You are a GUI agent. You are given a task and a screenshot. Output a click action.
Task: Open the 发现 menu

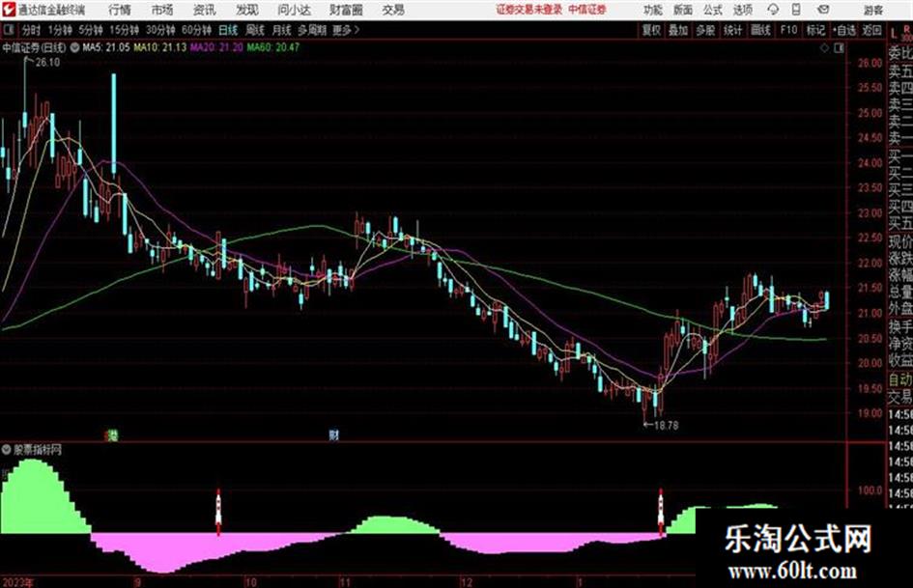(x=247, y=10)
